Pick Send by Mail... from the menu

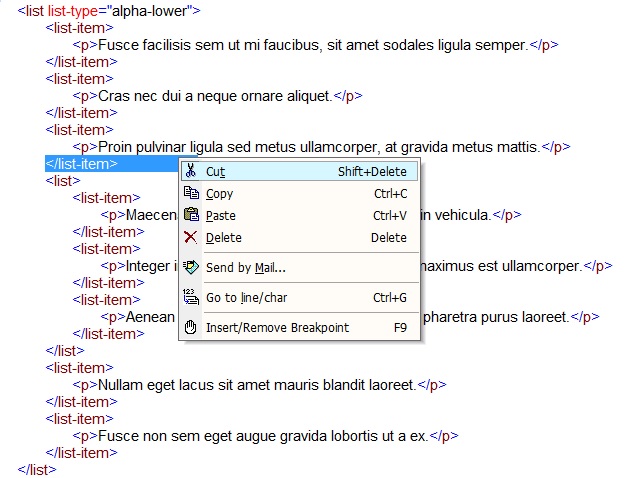[246, 267]
